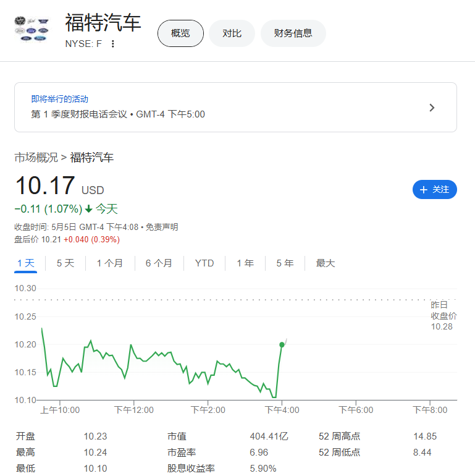Open the 财务信息 financials tab
Image resolution: width=475 pixels, height=476 pixels.
[293, 33]
